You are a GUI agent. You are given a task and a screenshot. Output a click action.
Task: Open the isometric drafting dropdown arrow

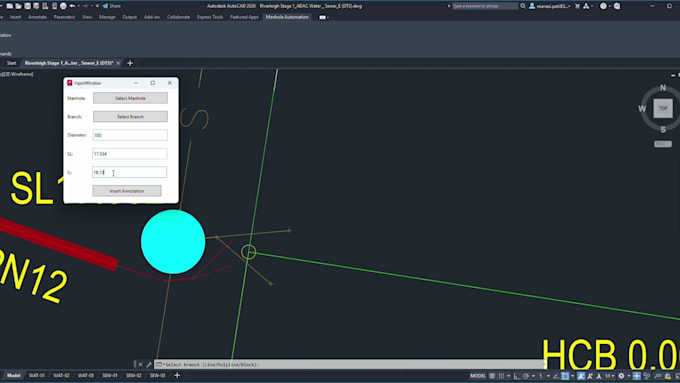[549, 376]
